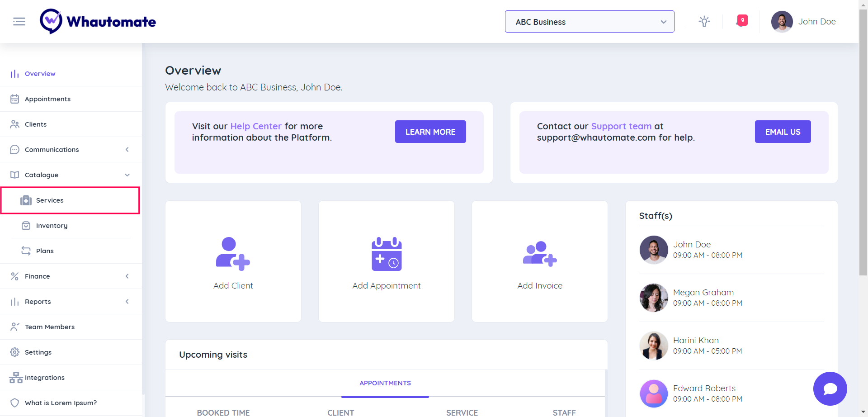Follow the Help Center link
The width and height of the screenshot is (868, 417).
(x=256, y=126)
